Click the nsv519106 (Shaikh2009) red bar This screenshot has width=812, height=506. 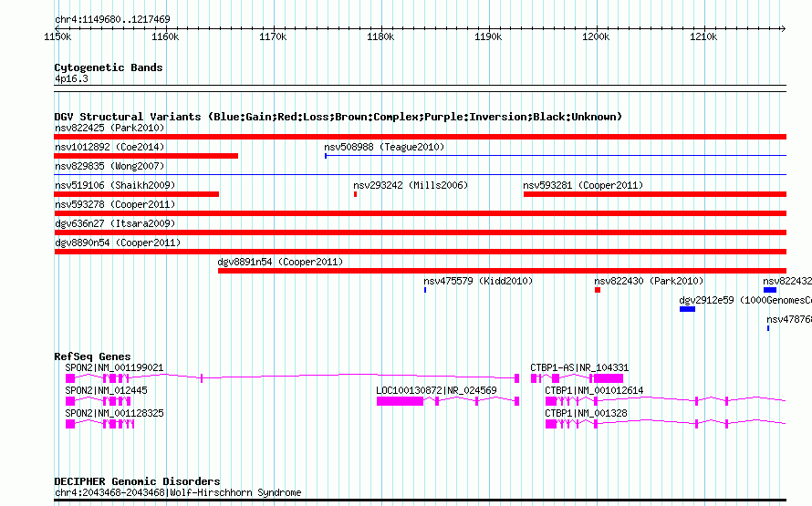pos(136,194)
